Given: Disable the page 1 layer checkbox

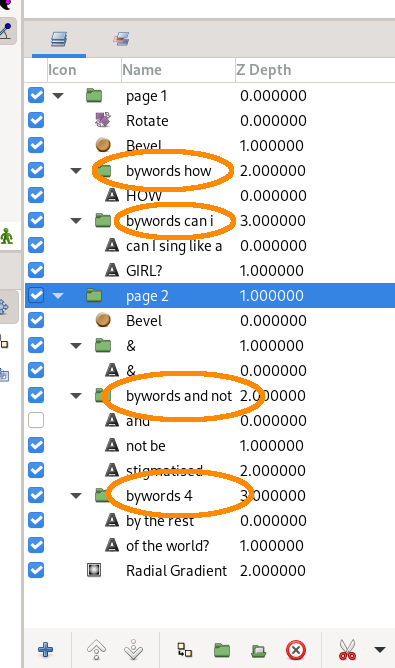Looking at the screenshot, I should click(x=36, y=95).
